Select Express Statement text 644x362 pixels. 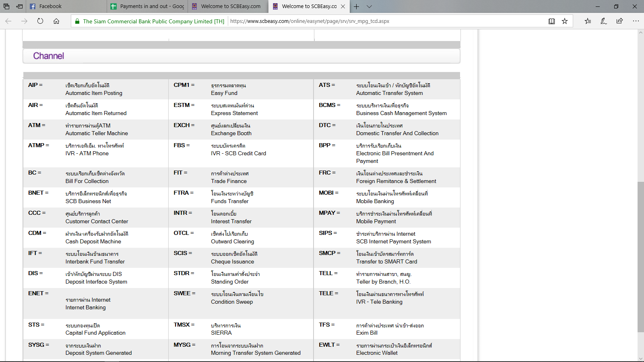[234, 113]
